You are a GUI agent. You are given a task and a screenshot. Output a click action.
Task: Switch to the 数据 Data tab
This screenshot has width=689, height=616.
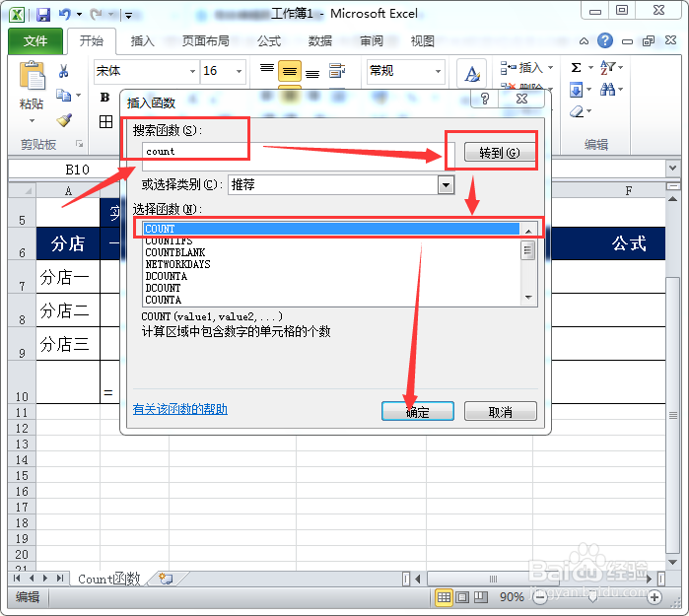(x=320, y=40)
